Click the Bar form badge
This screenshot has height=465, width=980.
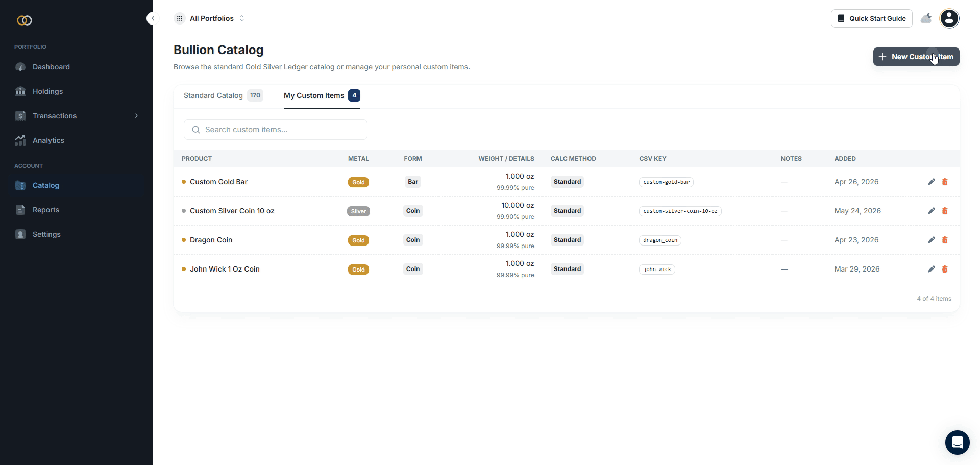[x=413, y=182]
